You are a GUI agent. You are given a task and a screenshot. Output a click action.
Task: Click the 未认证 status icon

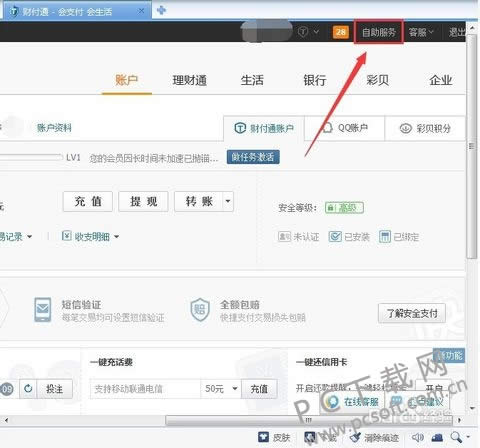(284, 237)
